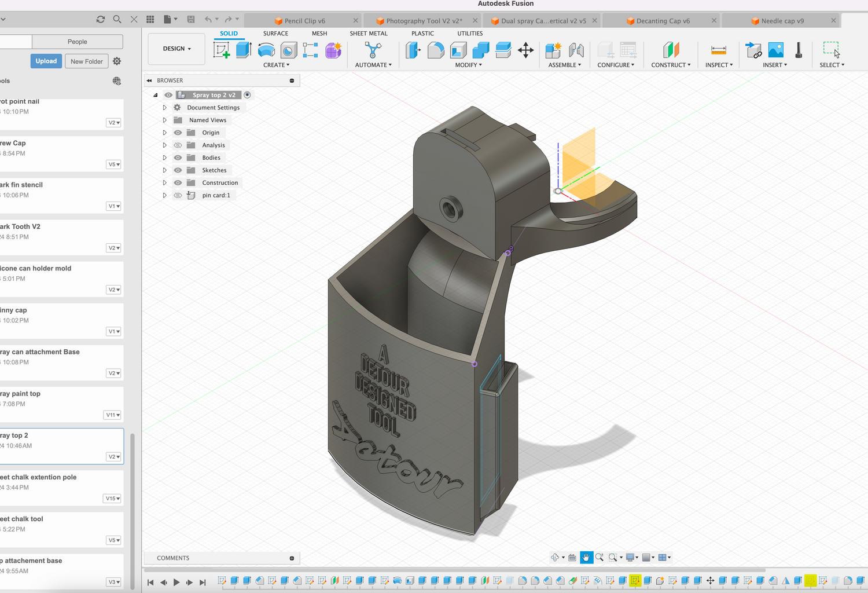Image resolution: width=868 pixels, height=593 pixels.
Task: Hide the Construction folder
Action: pyautogui.click(x=178, y=183)
